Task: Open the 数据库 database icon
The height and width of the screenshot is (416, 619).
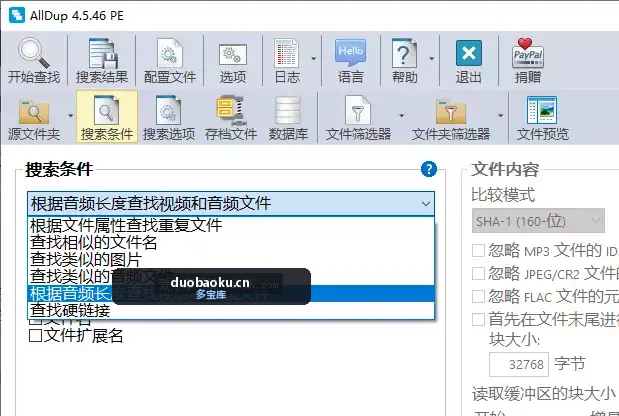Action: (288, 111)
